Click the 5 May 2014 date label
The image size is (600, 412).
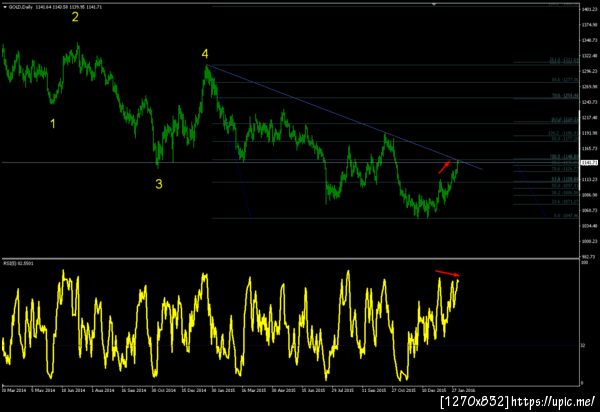[43, 391]
